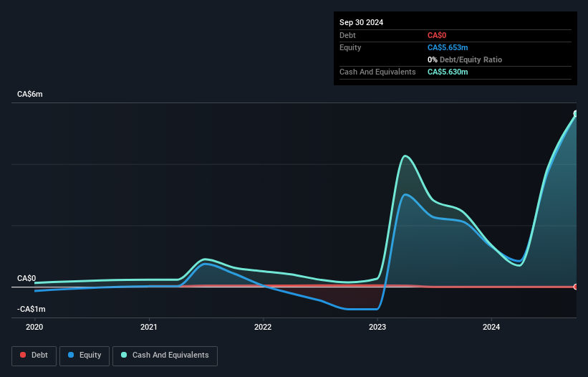Toggle the Debt series legend button
Viewport: 588px width, 377px height.
[x=34, y=355]
